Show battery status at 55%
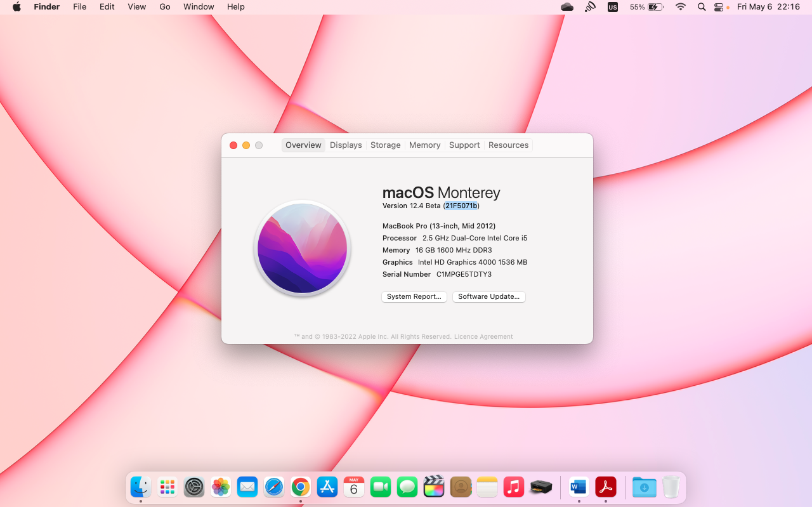The width and height of the screenshot is (812, 507). point(646,7)
